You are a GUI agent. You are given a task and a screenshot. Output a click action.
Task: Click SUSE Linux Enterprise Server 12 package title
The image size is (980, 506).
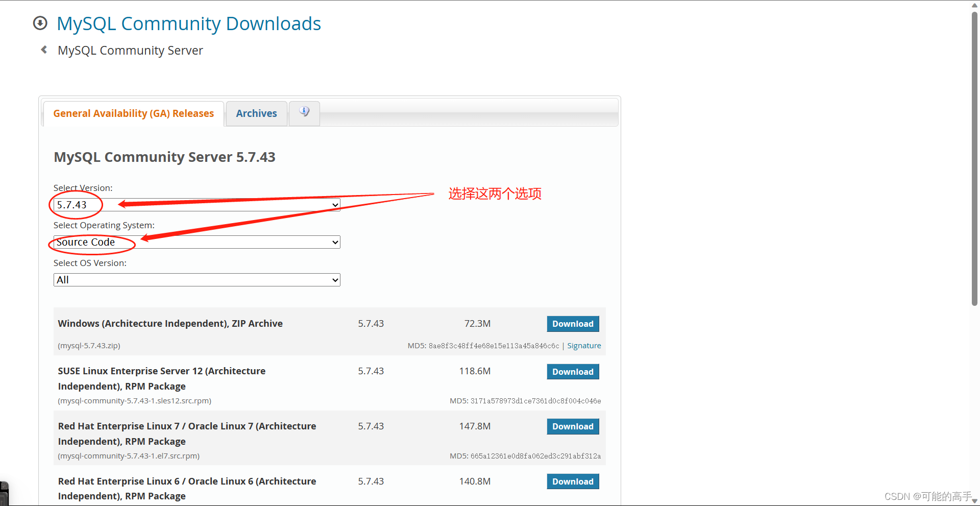162,379
